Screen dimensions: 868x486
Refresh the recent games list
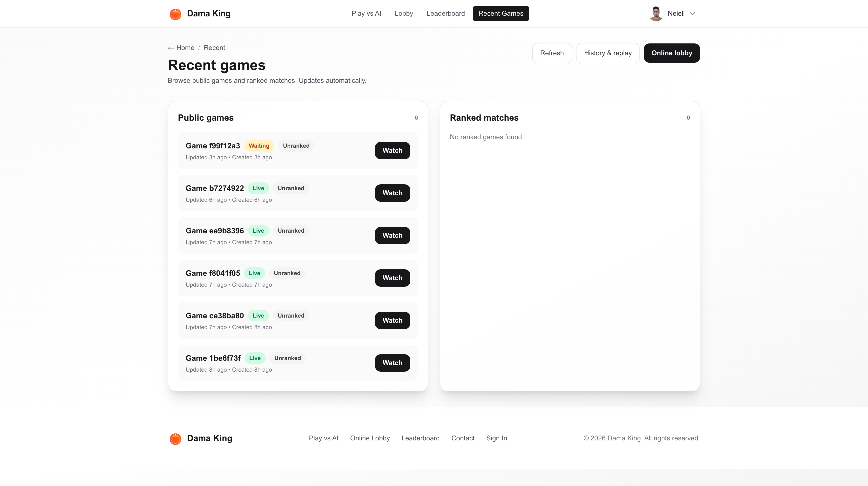click(x=552, y=53)
